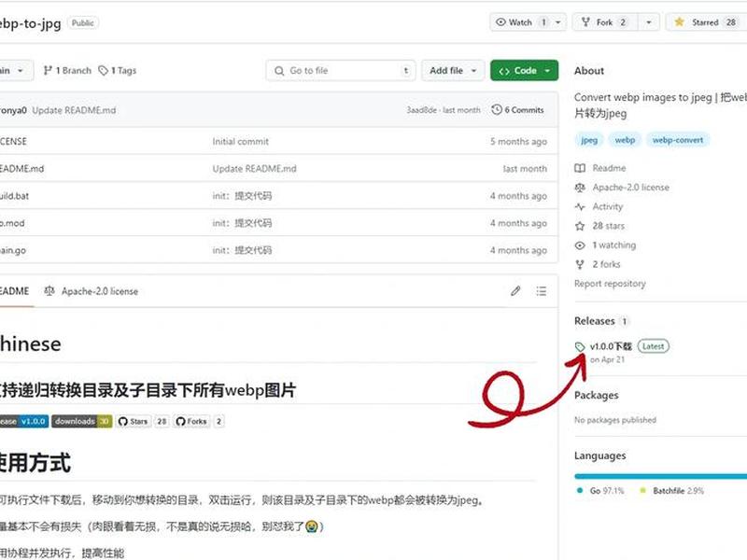Click the release v1.0.0 badge

pyautogui.click(x=24, y=422)
